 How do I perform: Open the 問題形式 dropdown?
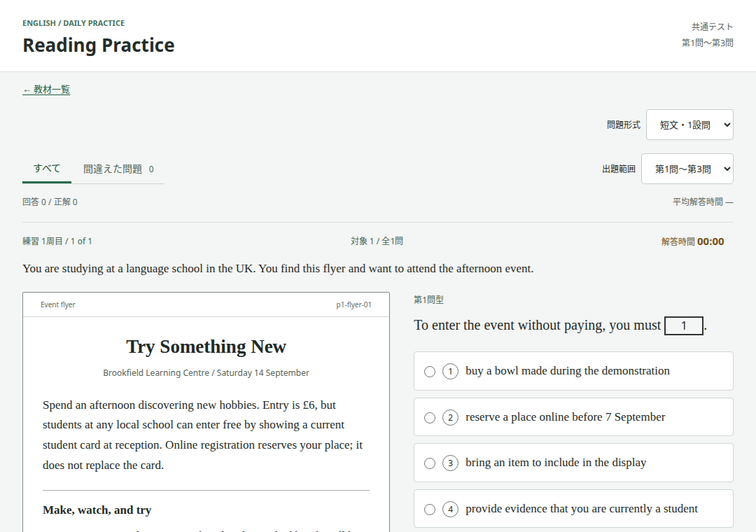pyautogui.click(x=689, y=125)
